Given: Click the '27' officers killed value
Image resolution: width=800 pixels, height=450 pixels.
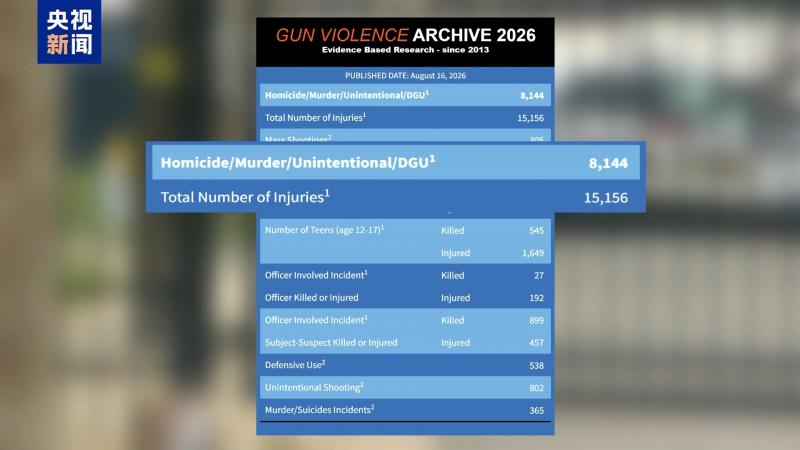Looking at the screenshot, I should point(539,276).
